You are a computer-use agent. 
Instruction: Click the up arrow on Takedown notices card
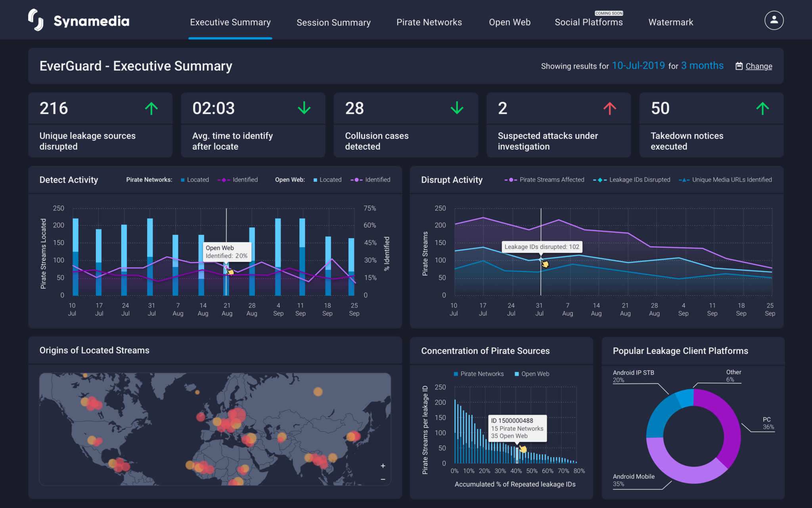pos(762,108)
